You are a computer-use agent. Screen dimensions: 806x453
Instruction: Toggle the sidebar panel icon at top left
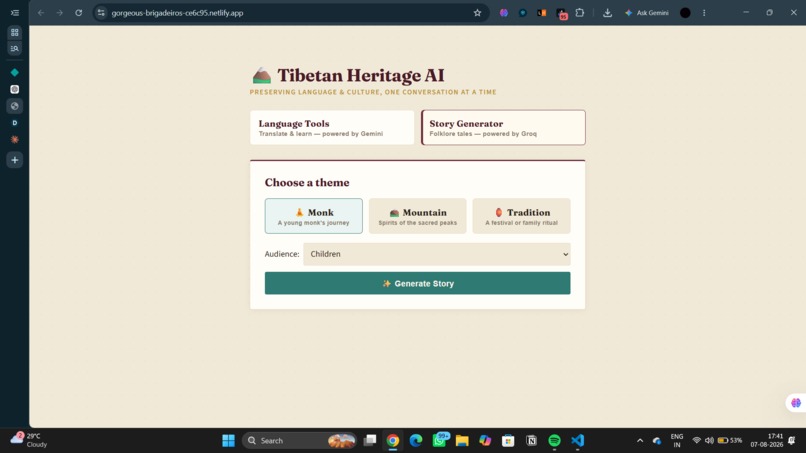(x=14, y=13)
